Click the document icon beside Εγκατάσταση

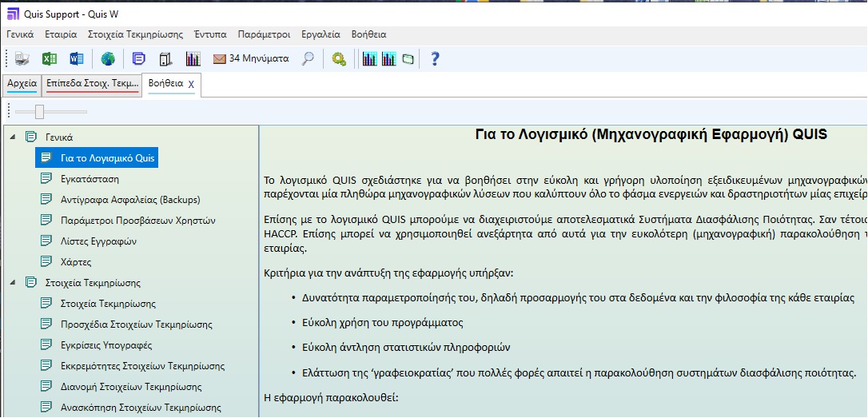(x=46, y=179)
